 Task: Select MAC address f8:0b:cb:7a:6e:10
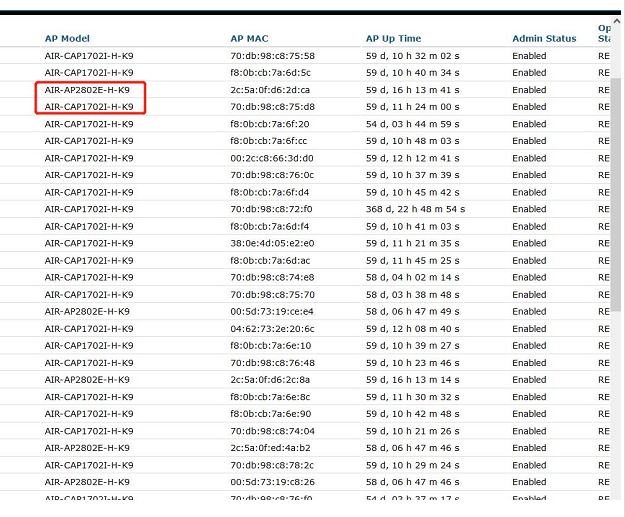pos(271,346)
